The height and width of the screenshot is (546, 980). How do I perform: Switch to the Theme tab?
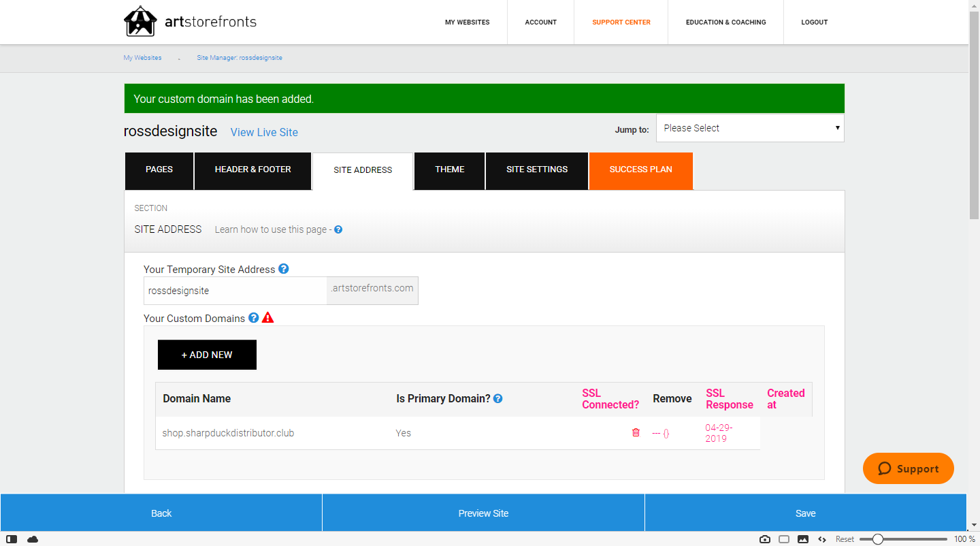pyautogui.click(x=450, y=170)
